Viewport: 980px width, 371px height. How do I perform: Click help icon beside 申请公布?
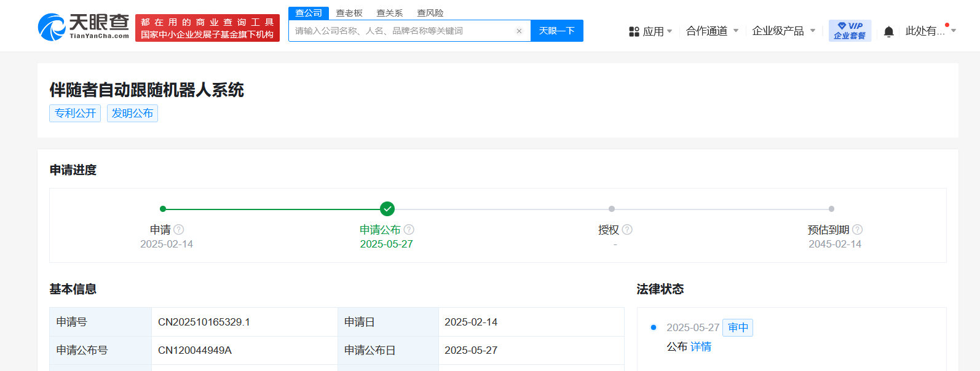click(409, 230)
